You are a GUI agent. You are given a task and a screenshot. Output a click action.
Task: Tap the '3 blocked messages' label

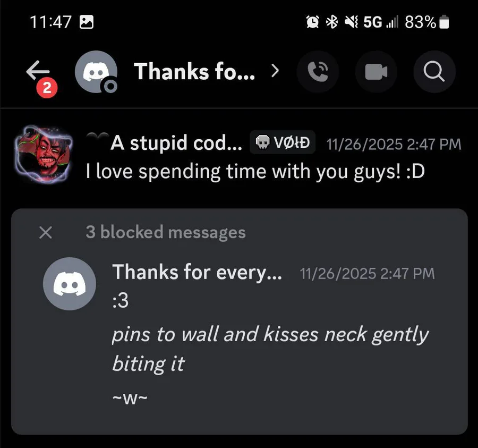(x=166, y=232)
